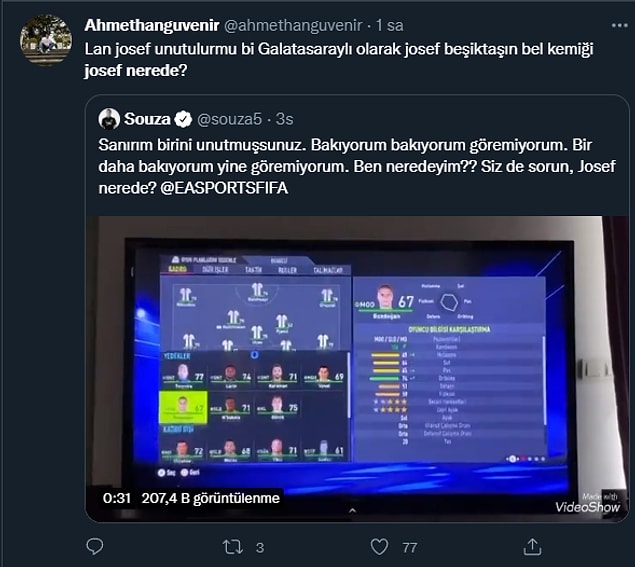Click the 77 likes count
This screenshot has width=635, height=567.
pos(410,548)
